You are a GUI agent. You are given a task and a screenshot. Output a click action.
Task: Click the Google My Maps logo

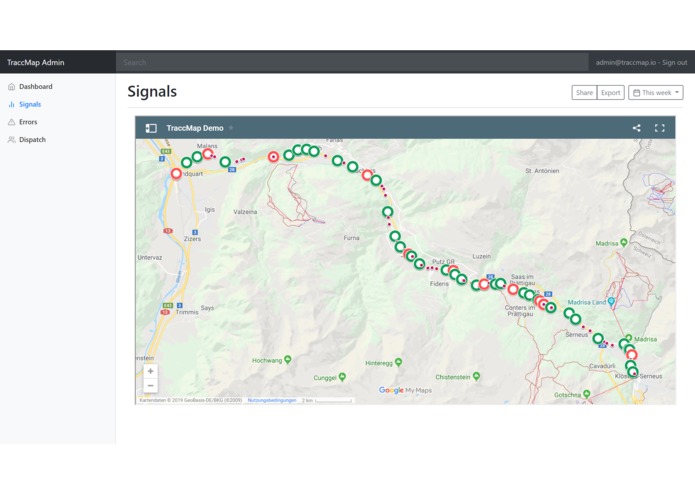pos(405,390)
